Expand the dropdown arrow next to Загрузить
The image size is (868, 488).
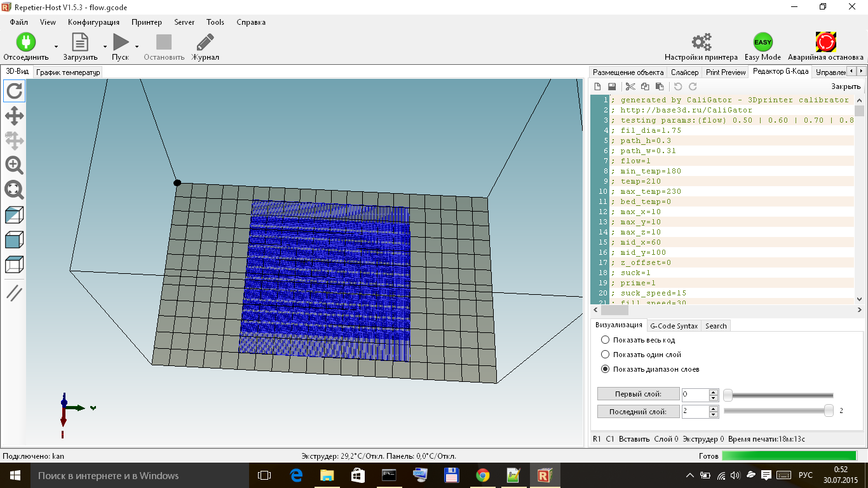pos(105,47)
